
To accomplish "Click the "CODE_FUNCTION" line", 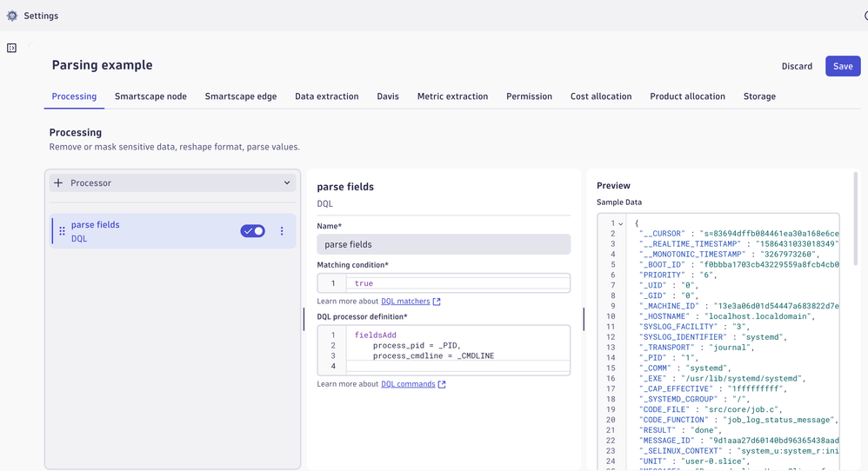I will pos(739,420).
